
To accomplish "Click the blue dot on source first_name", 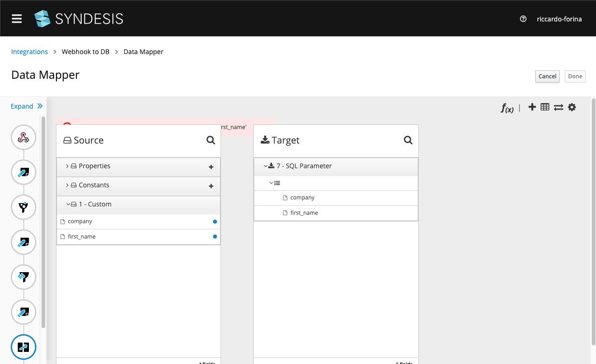I will (215, 237).
